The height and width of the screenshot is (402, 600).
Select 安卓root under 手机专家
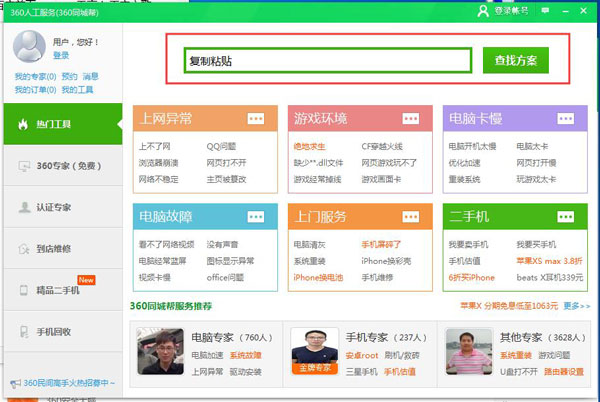(x=362, y=355)
